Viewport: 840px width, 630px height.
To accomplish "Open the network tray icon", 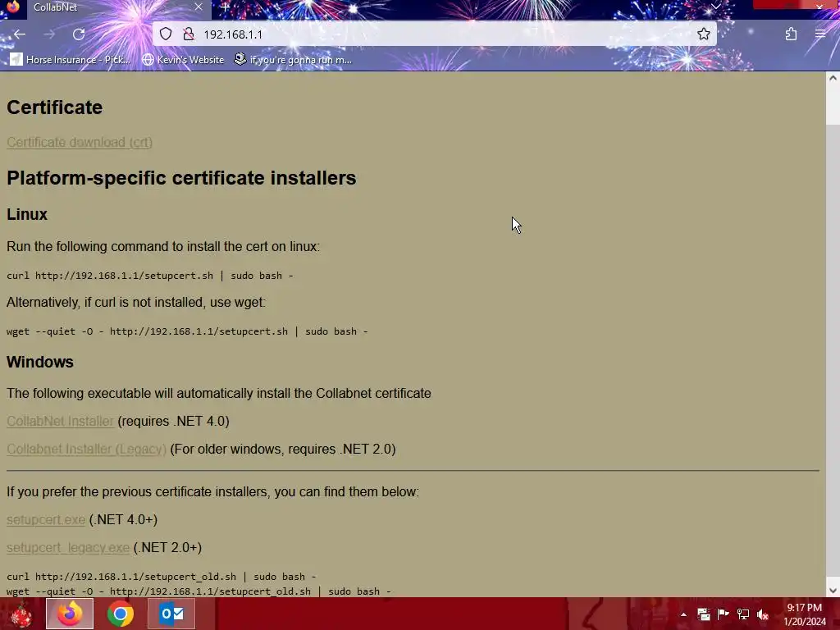I will [742, 614].
